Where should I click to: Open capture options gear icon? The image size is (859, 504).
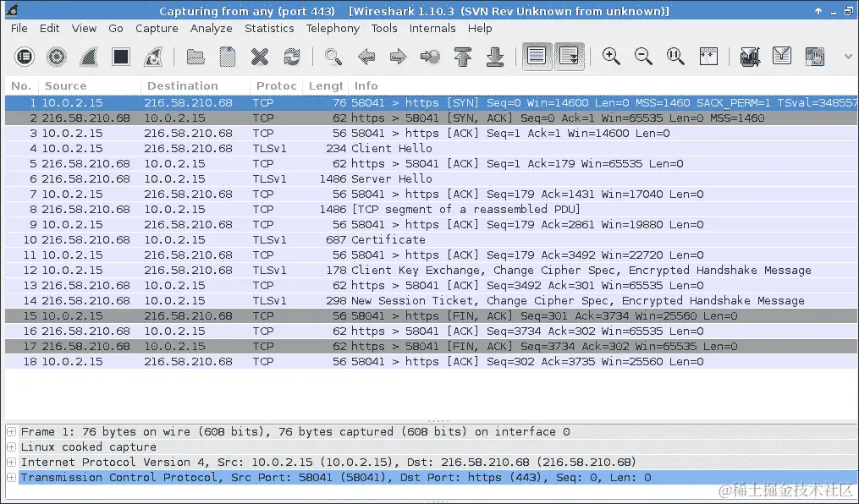pos(57,57)
